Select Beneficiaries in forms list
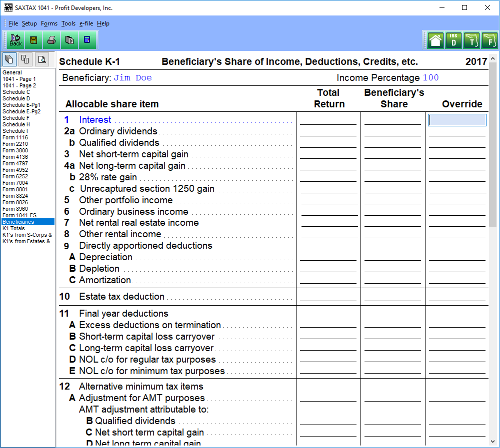The width and height of the screenshot is (500, 448). click(x=28, y=222)
